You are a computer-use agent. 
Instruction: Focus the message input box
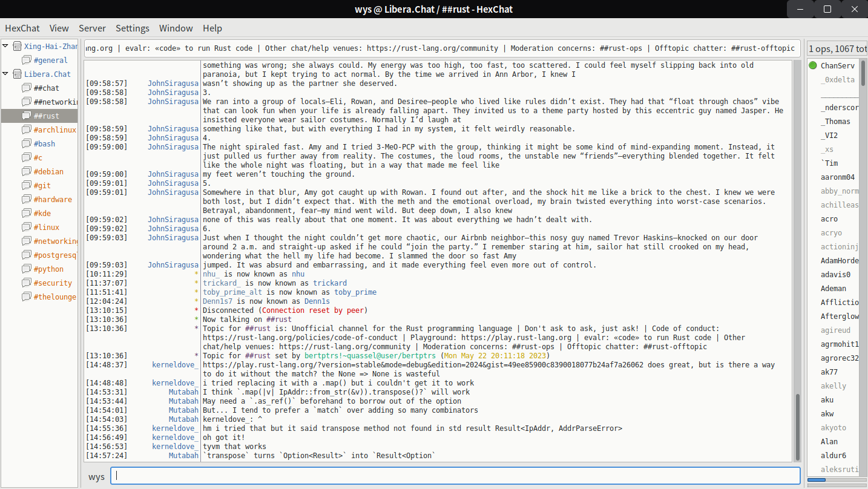pos(455,476)
